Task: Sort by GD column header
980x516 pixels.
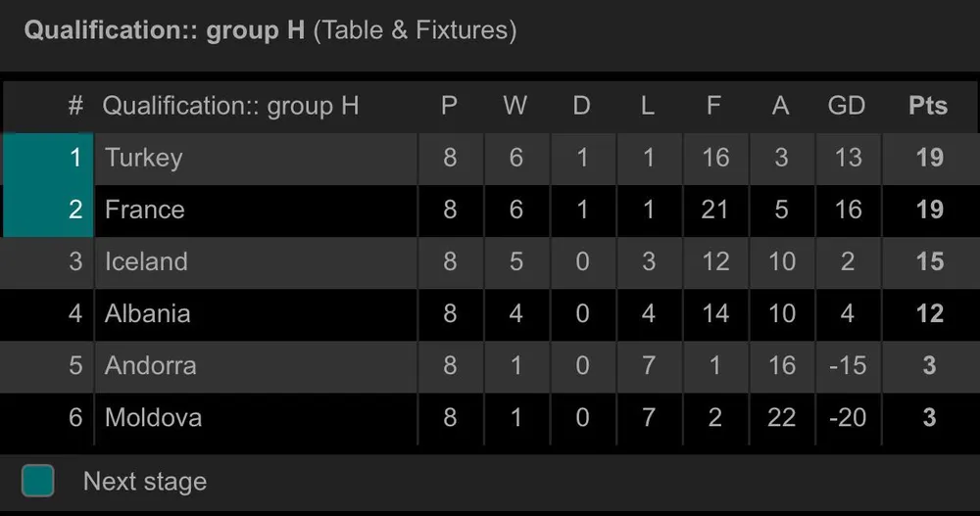Action: click(x=847, y=106)
